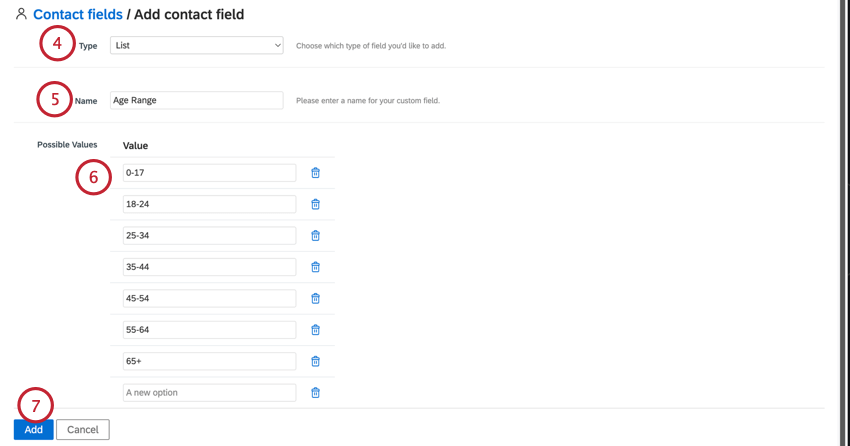Edit the 65+ value field
The image size is (850, 446).
(210, 361)
